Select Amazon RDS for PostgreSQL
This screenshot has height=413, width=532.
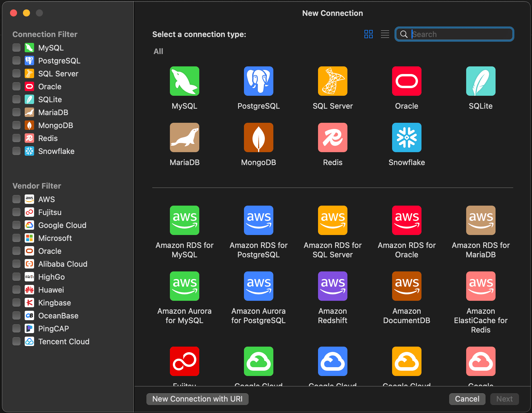259,220
